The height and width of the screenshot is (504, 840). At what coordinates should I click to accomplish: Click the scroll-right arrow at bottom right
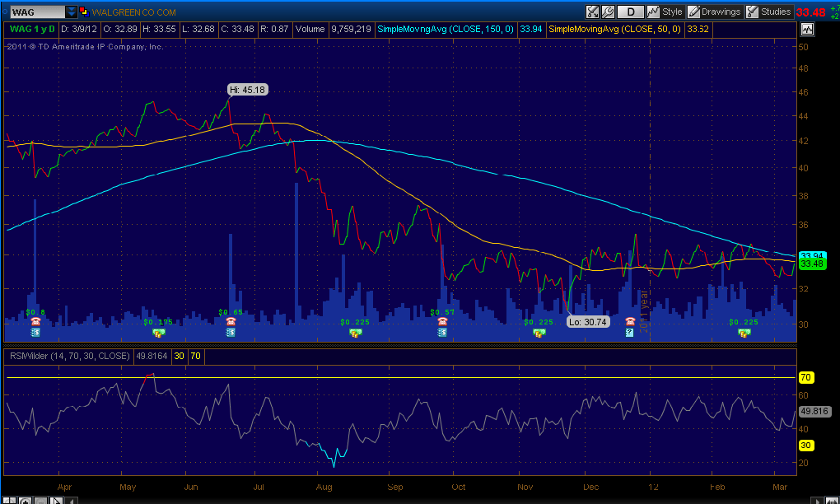[x=816, y=501]
